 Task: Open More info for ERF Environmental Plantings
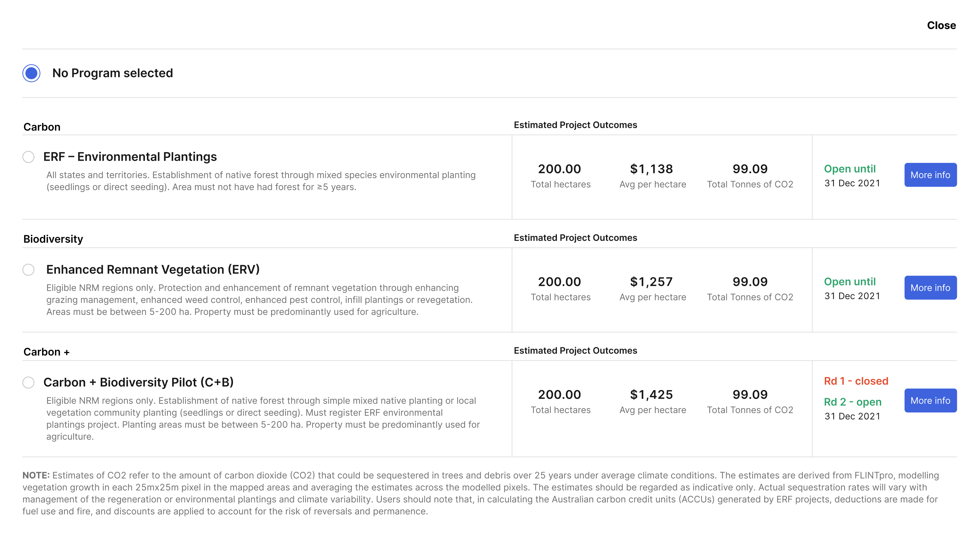(x=930, y=175)
